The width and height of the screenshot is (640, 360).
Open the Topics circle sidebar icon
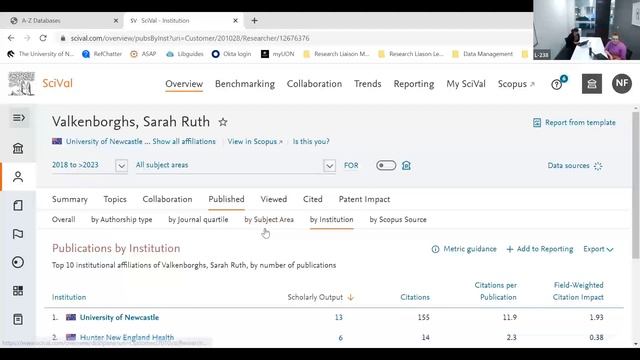point(18,262)
